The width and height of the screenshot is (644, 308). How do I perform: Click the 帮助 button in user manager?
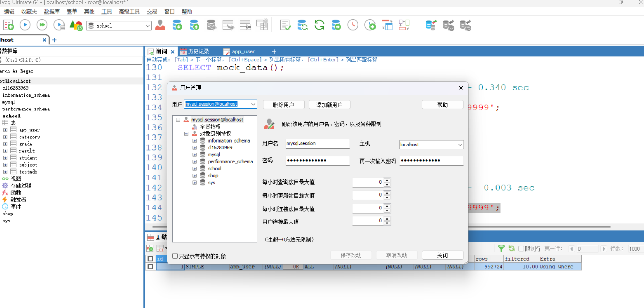(x=442, y=105)
